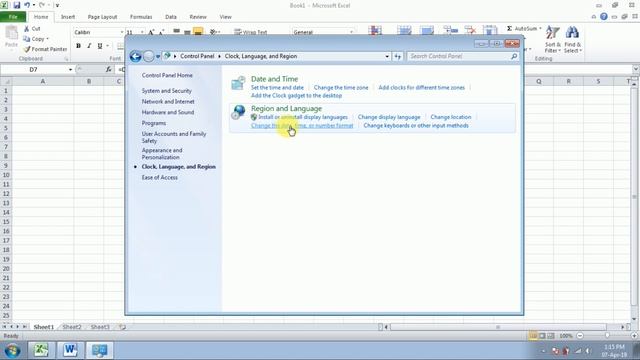Viewport: 640px width, 360px height.
Task: Open Control Panel address bar history dropdown
Action: 387,56
